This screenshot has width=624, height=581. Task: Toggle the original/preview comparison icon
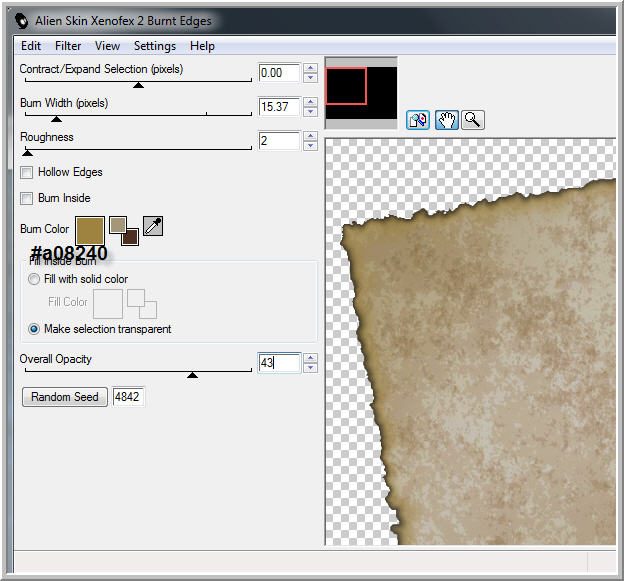click(418, 120)
